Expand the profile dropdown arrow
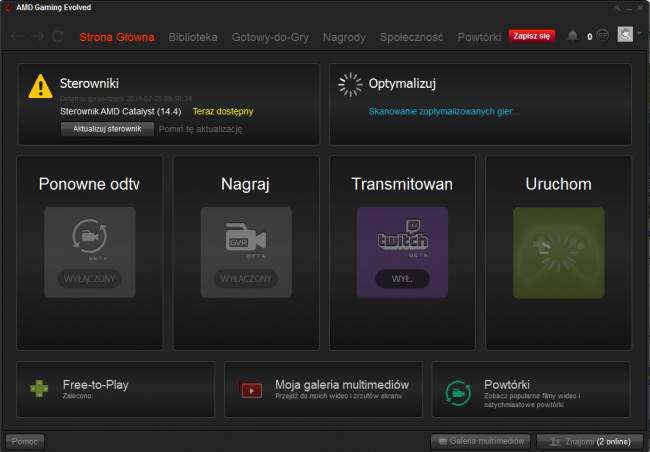 (639, 33)
